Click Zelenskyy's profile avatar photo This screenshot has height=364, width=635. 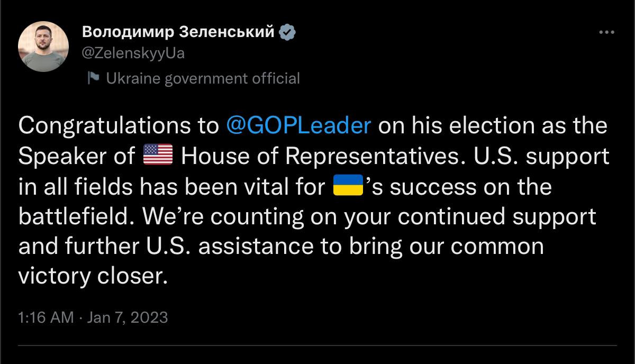click(x=43, y=47)
